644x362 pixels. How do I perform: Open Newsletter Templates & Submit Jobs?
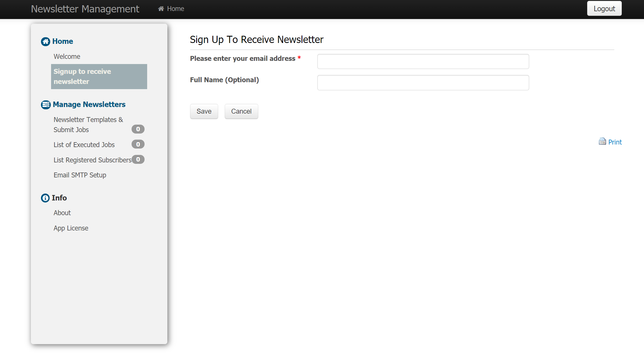click(88, 125)
